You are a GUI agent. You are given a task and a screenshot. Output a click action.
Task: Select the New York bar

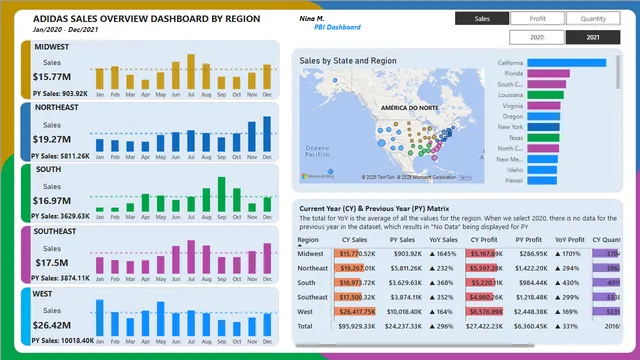[x=543, y=127]
